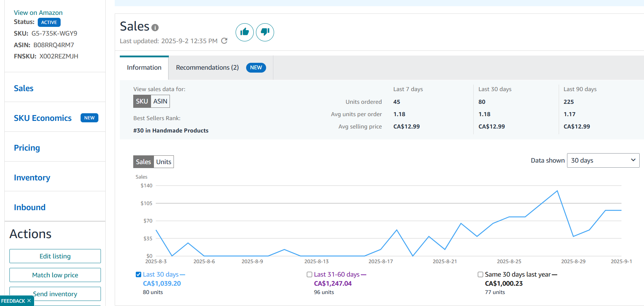Click the FNSKU value X002REZMJH
Image resolution: width=644 pixels, height=306 pixels.
tap(59, 56)
